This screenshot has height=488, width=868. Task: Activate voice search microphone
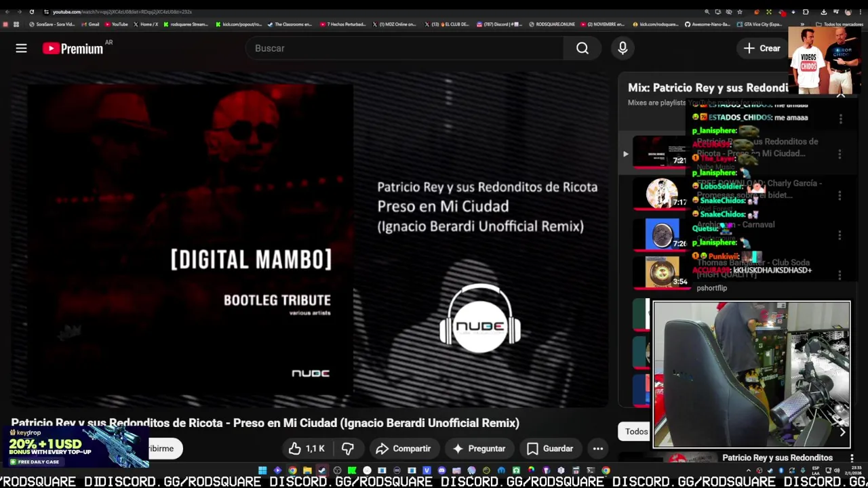coord(623,48)
